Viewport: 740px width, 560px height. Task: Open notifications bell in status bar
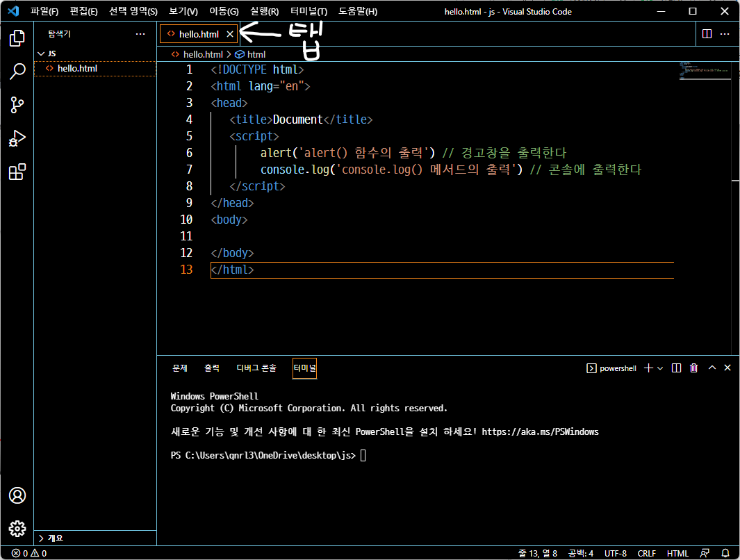725,553
